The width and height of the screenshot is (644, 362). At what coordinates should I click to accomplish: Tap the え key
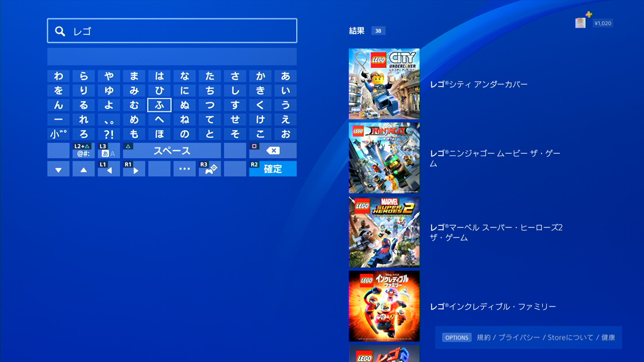coord(286,120)
